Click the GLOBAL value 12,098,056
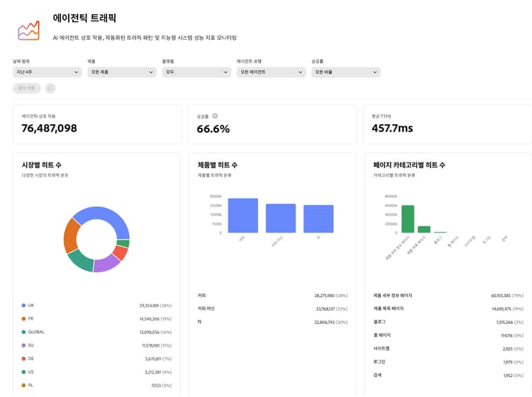532x397 pixels. (149, 332)
